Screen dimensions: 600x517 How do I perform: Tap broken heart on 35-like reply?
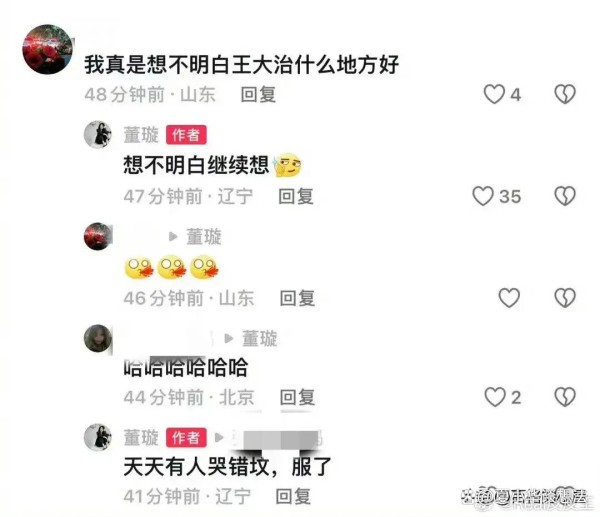click(x=565, y=196)
